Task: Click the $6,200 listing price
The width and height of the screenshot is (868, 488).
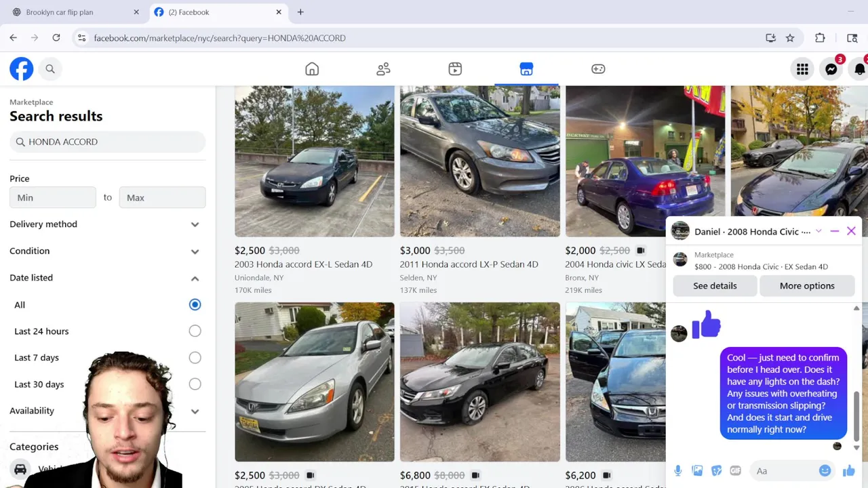Action: [x=580, y=475]
